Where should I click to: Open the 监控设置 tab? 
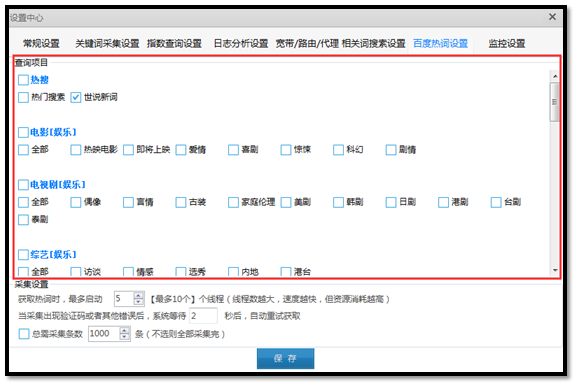coord(507,43)
